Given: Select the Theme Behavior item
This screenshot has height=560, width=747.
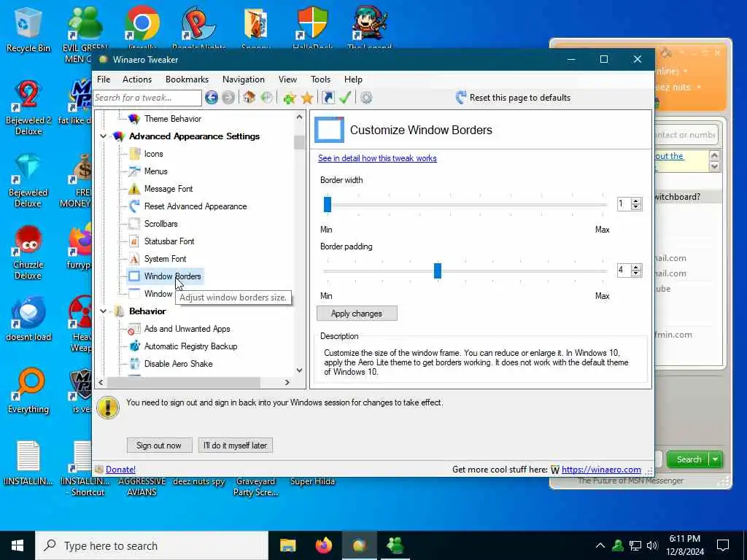Looking at the screenshot, I should [172, 119].
